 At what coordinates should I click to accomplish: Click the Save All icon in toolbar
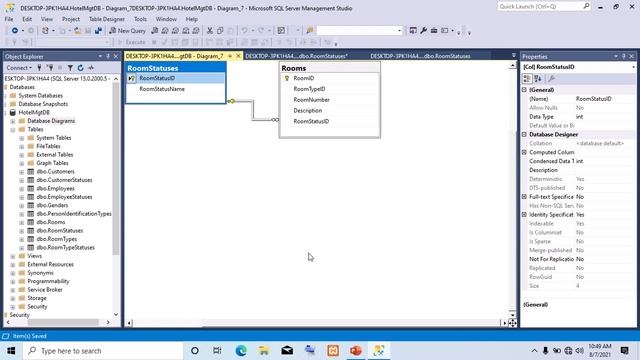point(98,31)
